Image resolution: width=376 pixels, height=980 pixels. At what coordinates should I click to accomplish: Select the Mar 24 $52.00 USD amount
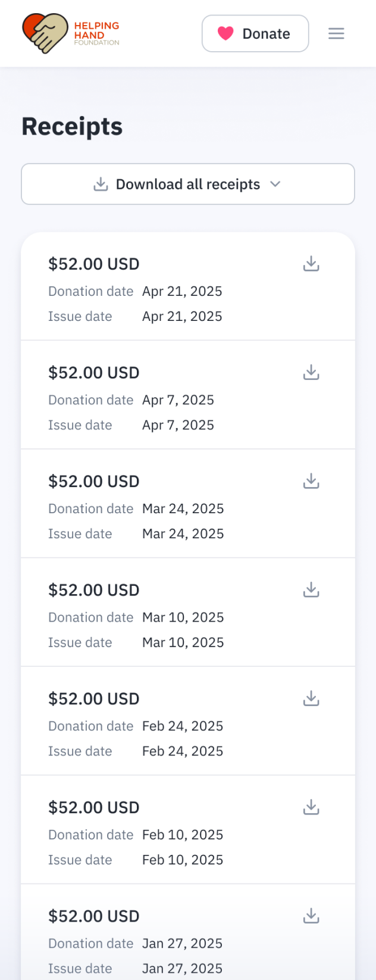[94, 481]
